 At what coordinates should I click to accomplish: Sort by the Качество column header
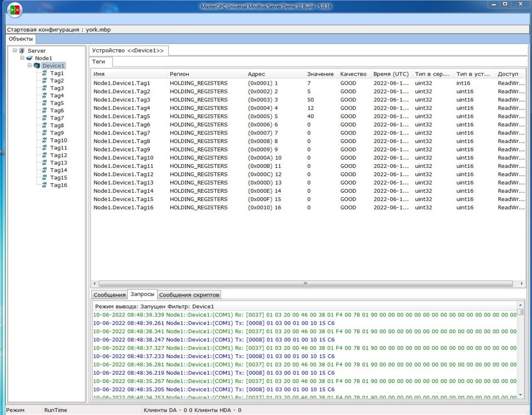click(x=354, y=74)
